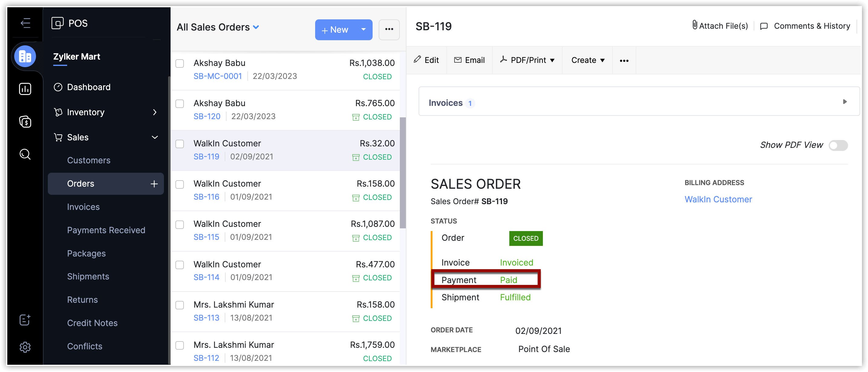Collapse the sidebar with the back arrow icon
Viewport: 868px width, 372px height.
pyautogui.click(x=25, y=23)
